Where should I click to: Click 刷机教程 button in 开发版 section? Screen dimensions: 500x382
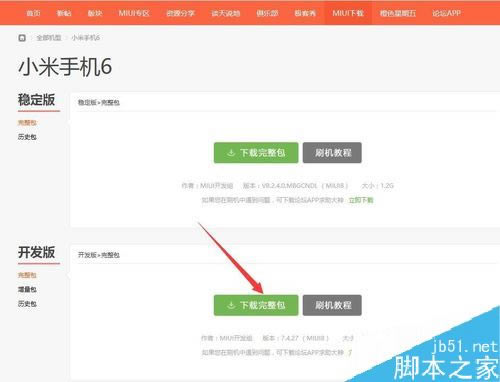[x=332, y=305]
